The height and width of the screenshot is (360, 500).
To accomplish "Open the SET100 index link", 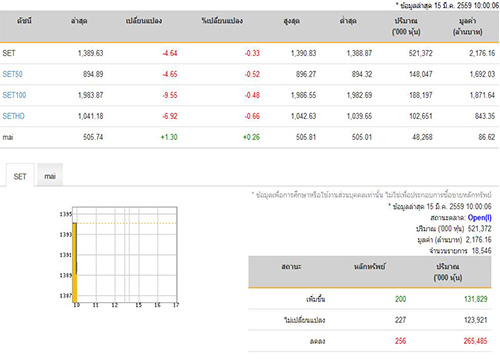I will point(14,95).
